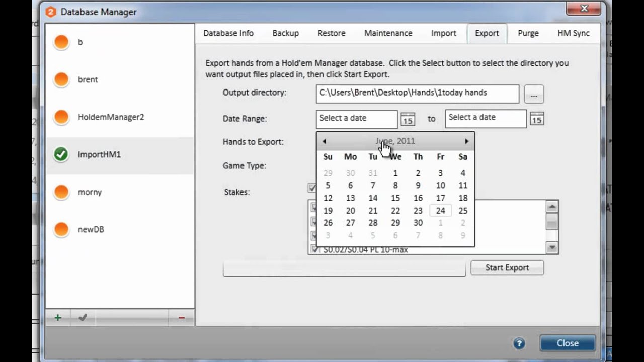The height and width of the screenshot is (362, 644).
Task: Choose June 20 in the calendar
Action: pos(351,211)
